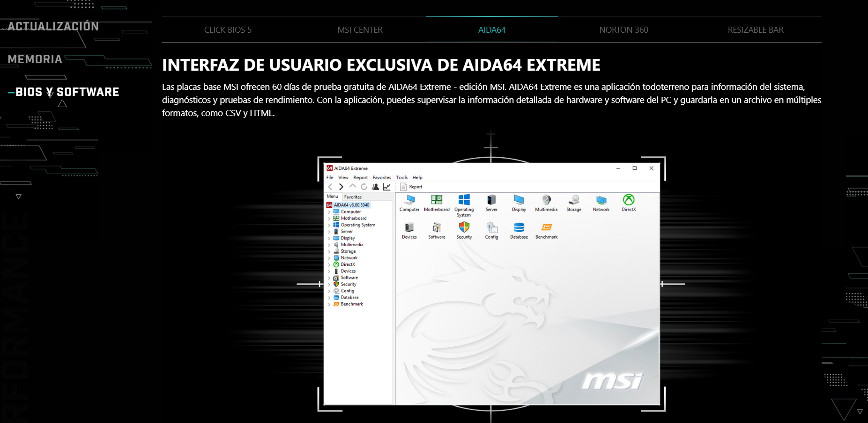Viewport: 868px width, 423px height.
Task: Open the Benchmark icon in the main panel
Action: [547, 227]
